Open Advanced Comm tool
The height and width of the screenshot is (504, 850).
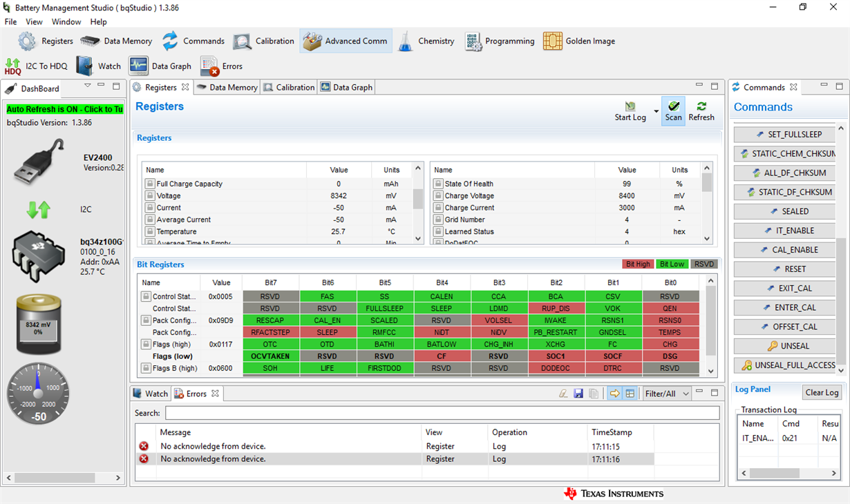346,41
